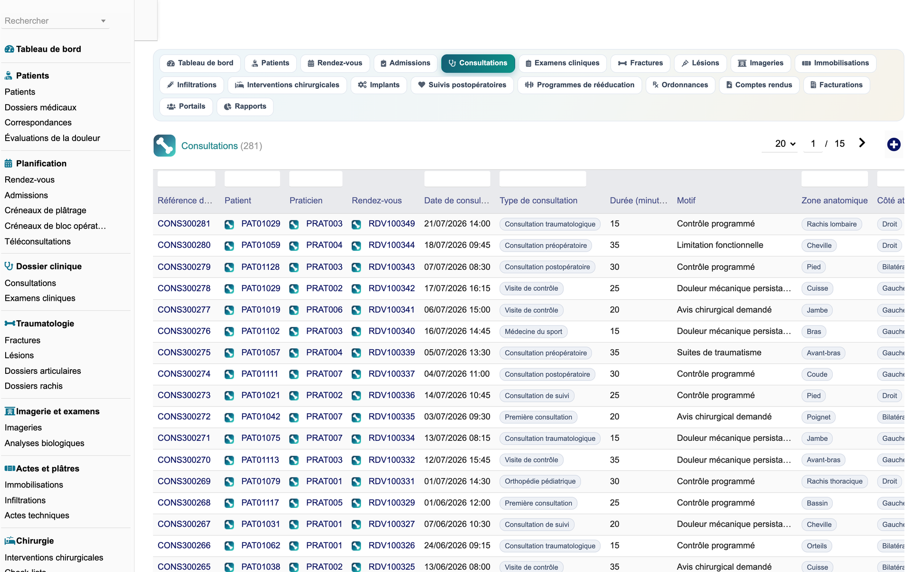This screenshot has width=924, height=572.
Task: Click appointment icon beside RDV100337
Action: coord(356,374)
